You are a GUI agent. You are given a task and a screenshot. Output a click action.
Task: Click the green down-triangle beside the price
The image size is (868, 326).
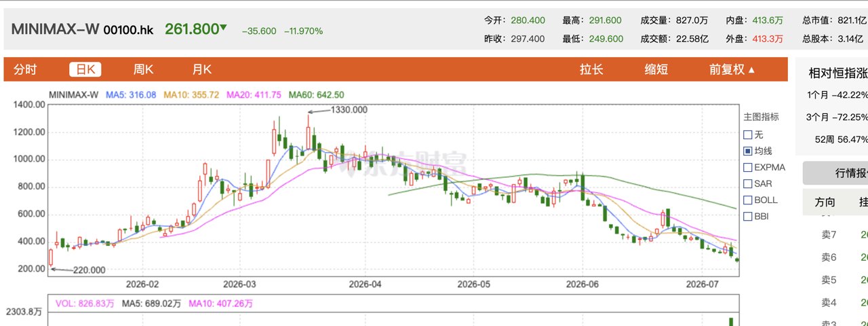pos(224,28)
